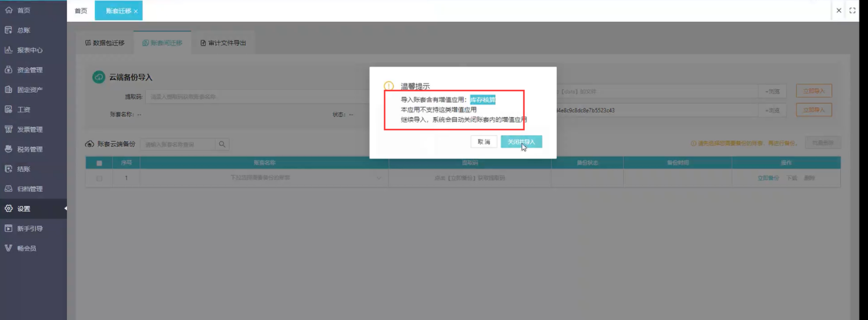Open 归档管理 menu label in sidebar
The height and width of the screenshot is (320, 868).
click(30, 189)
